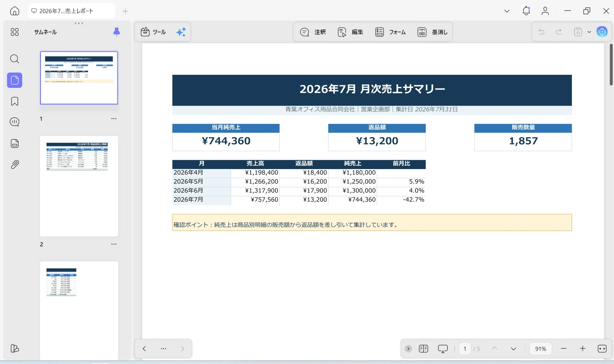
Task: Open the form fields panel icon in sidebar
Action: (15, 143)
